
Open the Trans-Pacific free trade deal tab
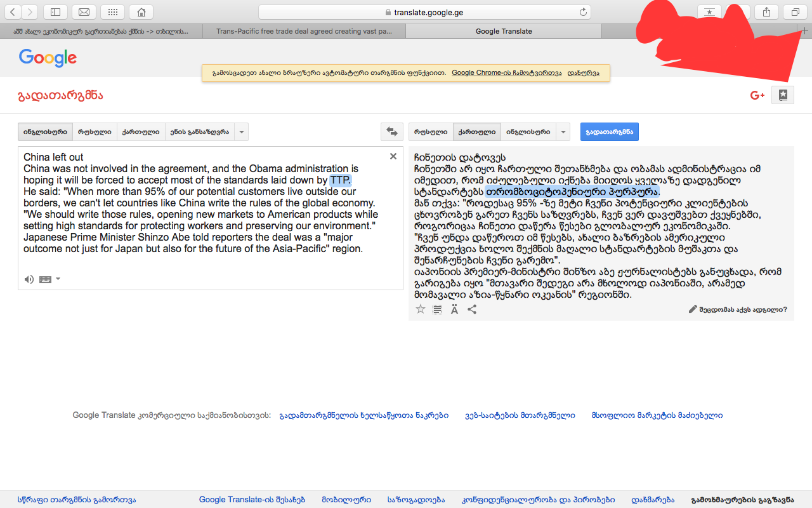click(304, 30)
